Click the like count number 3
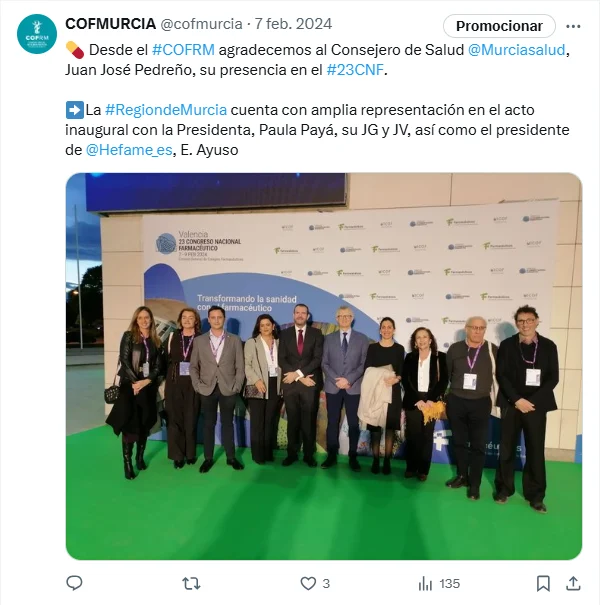This screenshot has width=600, height=605. click(x=326, y=583)
